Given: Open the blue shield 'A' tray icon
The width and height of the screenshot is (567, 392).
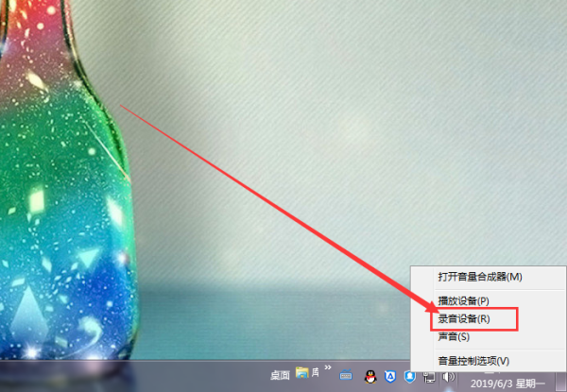Looking at the screenshot, I should pyautogui.click(x=389, y=375).
